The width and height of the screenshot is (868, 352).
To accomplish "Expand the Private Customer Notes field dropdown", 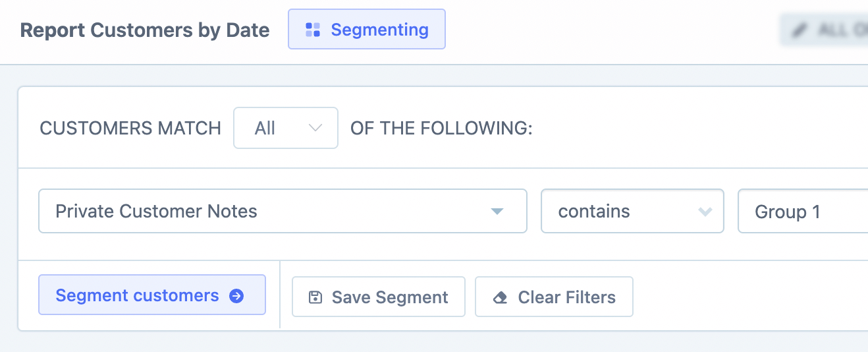I will click(283, 212).
